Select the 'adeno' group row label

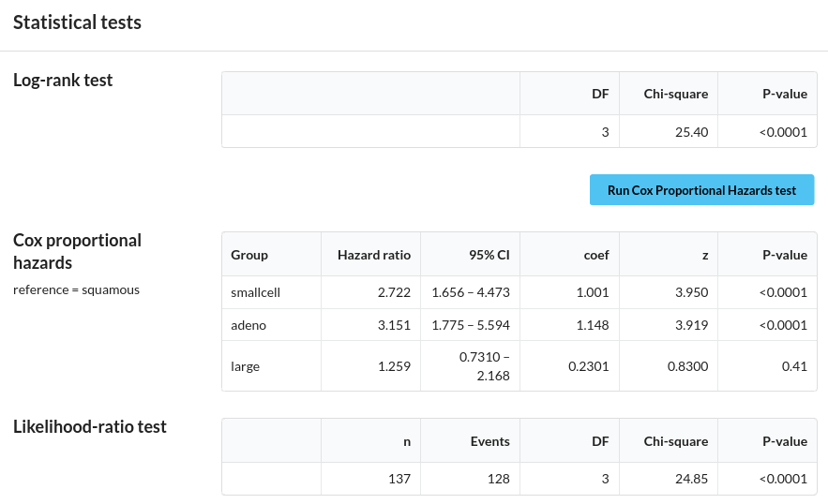coord(248,325)
